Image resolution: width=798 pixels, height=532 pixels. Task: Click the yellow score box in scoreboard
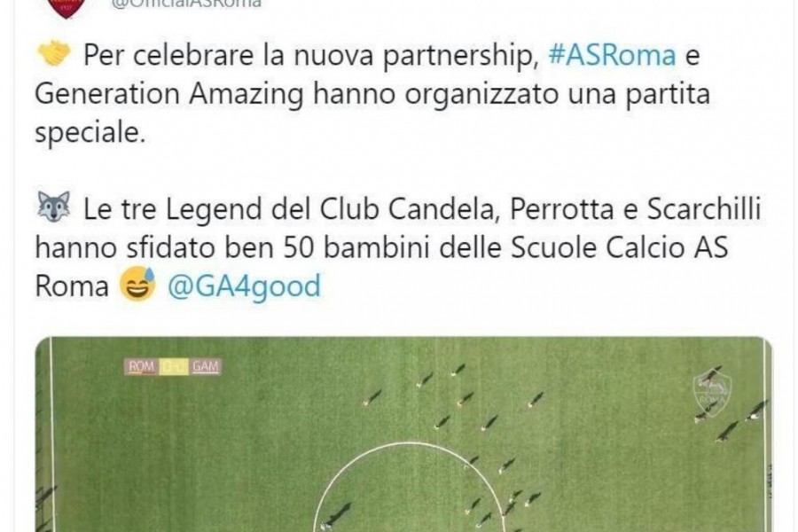click(174, 366)
